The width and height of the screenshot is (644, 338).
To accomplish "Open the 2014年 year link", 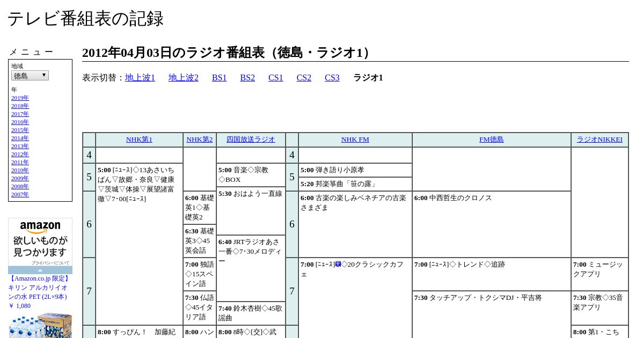I will coord(20,138).
